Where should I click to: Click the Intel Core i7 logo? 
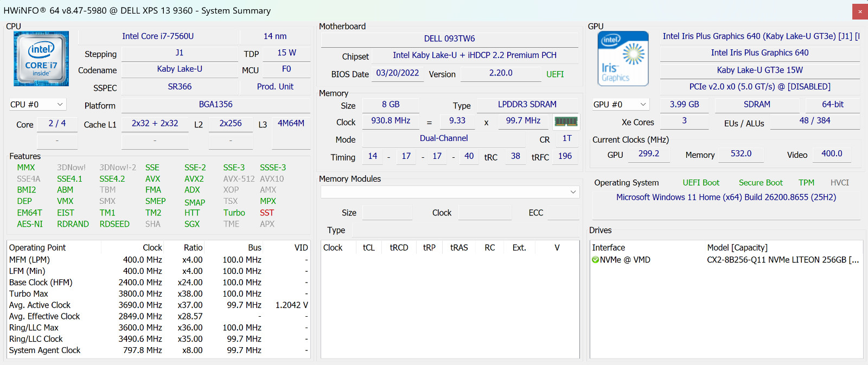tap(41, 59)
